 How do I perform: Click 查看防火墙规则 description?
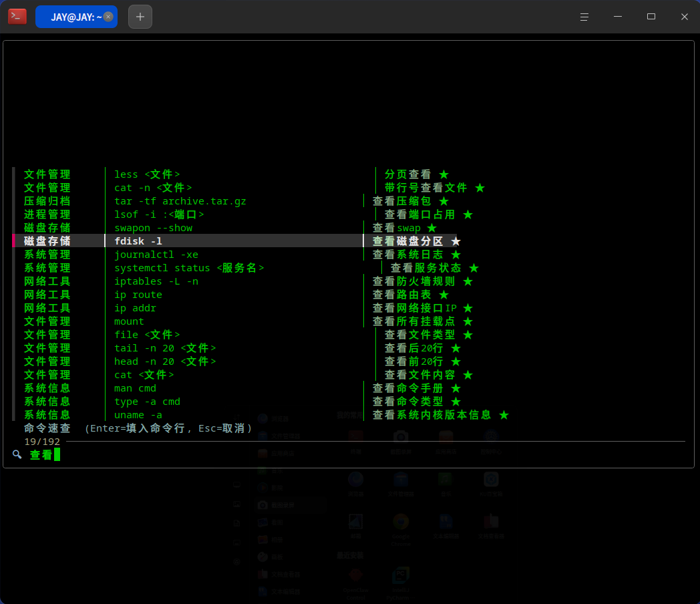pyautogui.click(x=414, y=281)
